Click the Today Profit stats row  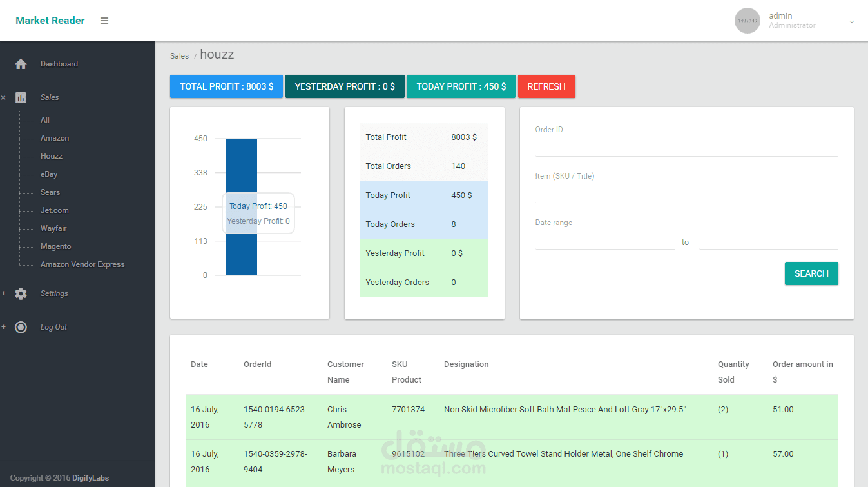point(424,195)
